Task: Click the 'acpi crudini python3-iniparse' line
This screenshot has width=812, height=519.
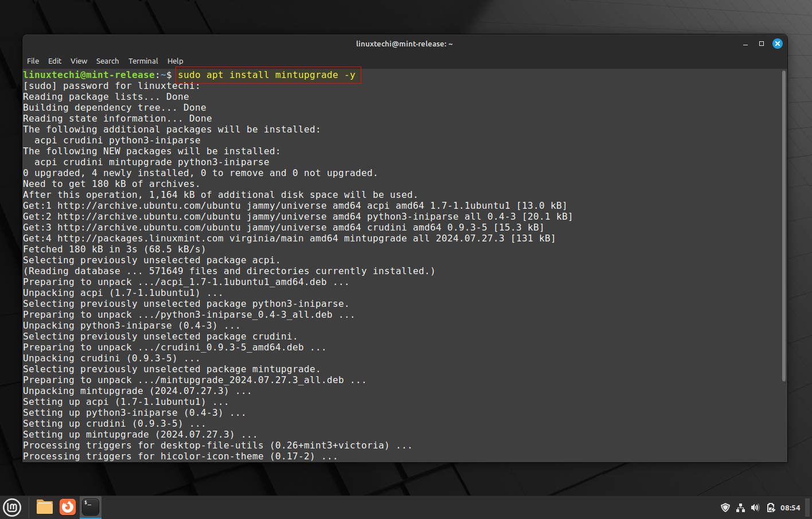Action: click(x=118, y=141)
